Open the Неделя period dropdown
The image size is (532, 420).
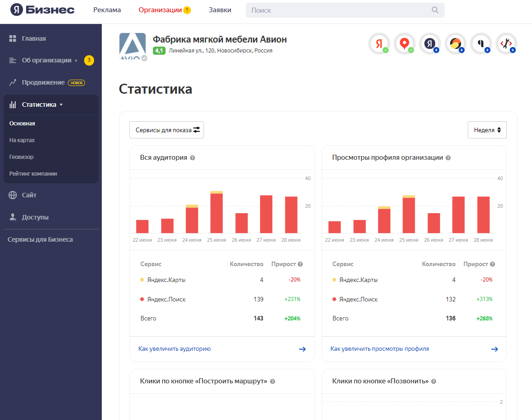point(487,130)
